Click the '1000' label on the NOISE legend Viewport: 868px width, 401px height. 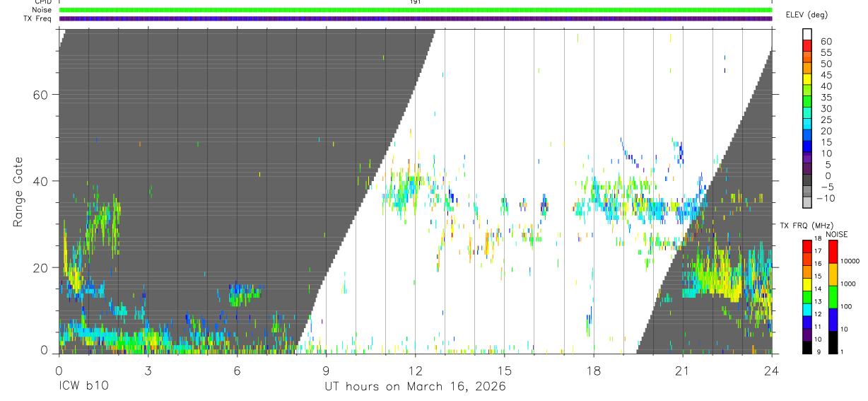point(848,284)
